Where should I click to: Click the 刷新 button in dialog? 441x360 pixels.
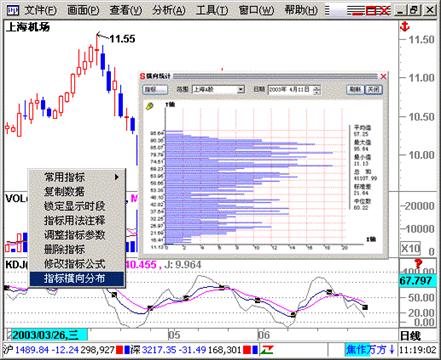[355, 89]
